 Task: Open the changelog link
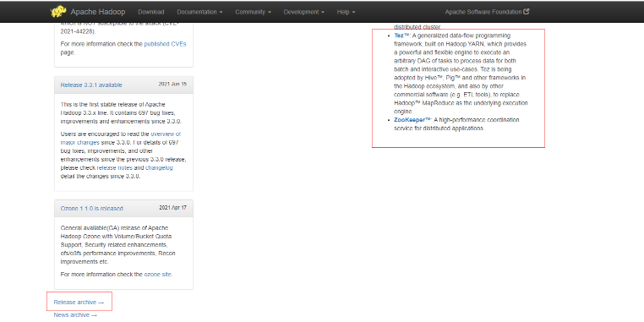tap(159, 168)
